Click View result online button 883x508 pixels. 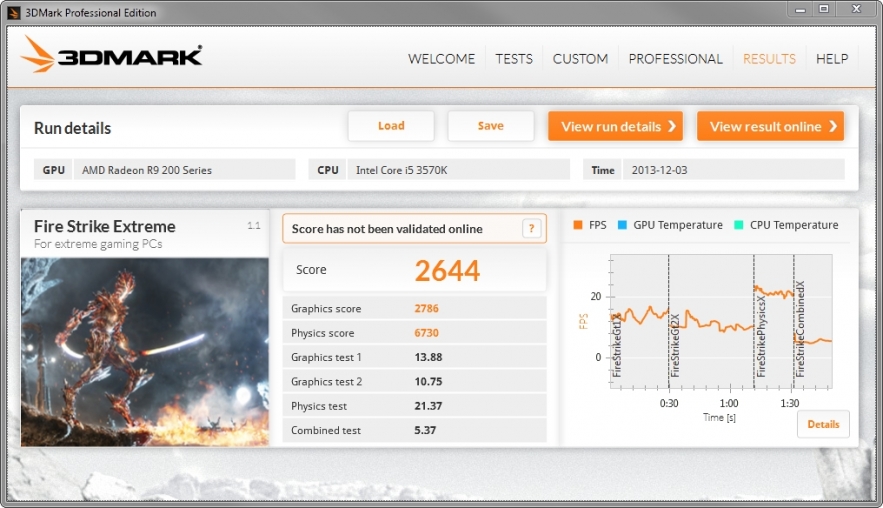[770, 126]
